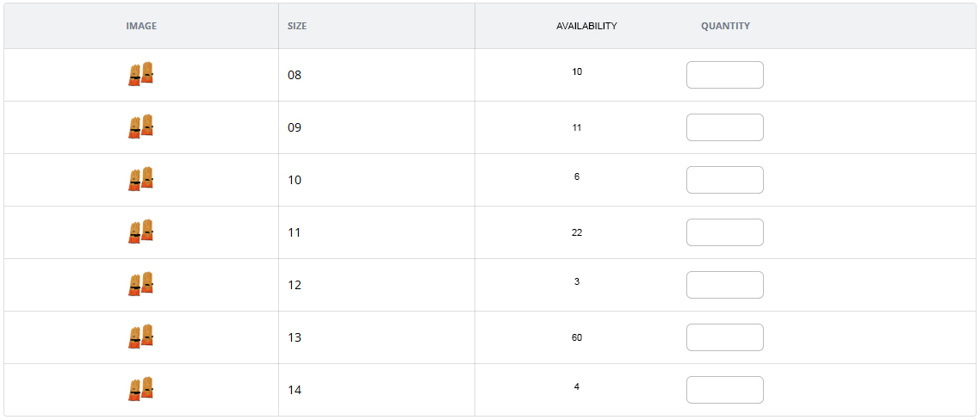Select the size 14 quantity field
The width and height of the screenshot is (980, 420).
(x=724, y=390)
